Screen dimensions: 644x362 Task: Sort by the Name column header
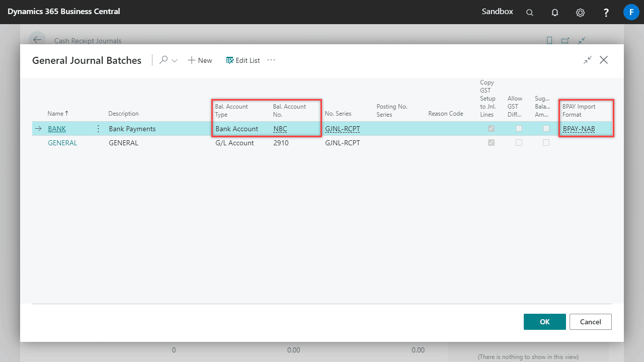pyautogui.click(x=58, y=114)
